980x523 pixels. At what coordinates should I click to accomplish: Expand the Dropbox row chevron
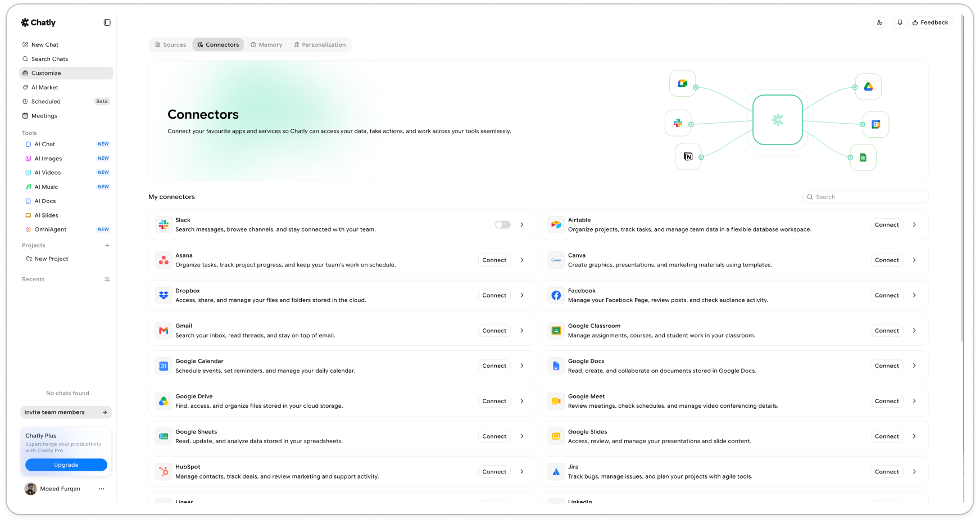[x=521, y=295]
